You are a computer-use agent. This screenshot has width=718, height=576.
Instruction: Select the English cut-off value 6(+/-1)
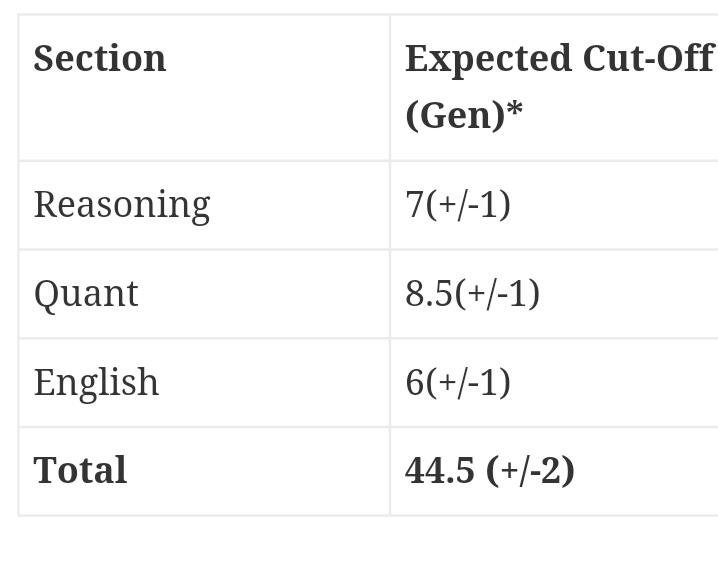pyautogui.click(x=458, y=382)
